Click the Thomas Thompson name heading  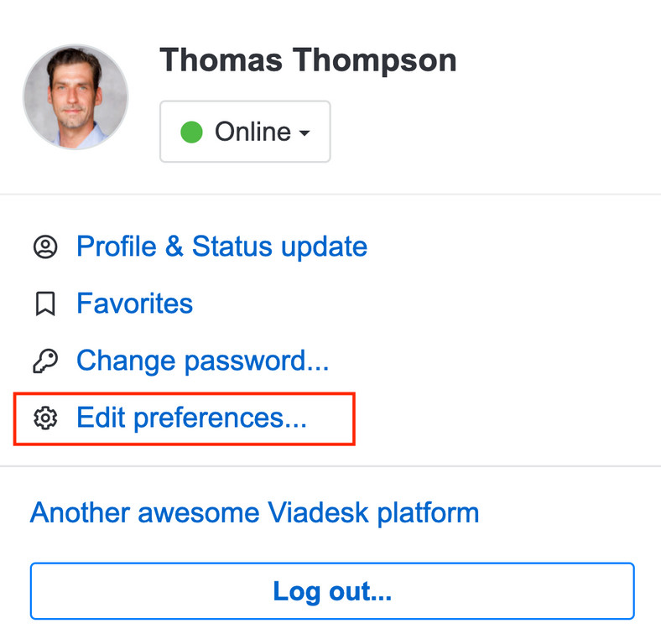pos(308,61)
